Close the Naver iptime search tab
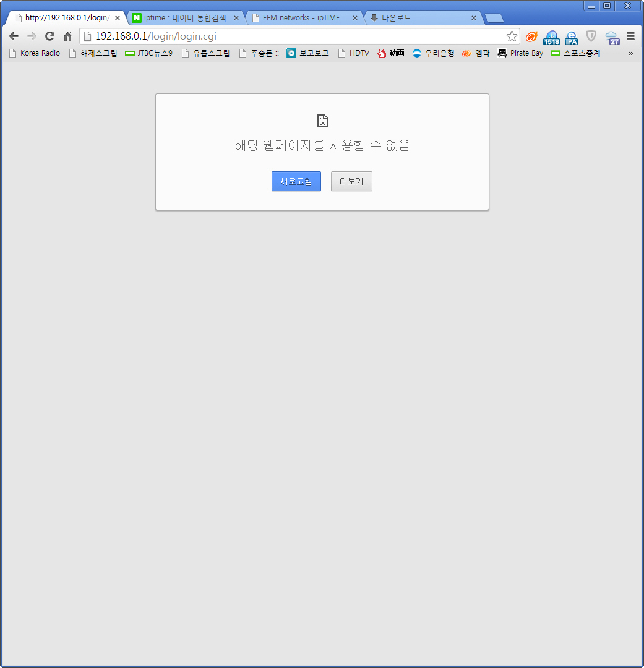The width and height of the screenshot is (644, 668). 236,18
